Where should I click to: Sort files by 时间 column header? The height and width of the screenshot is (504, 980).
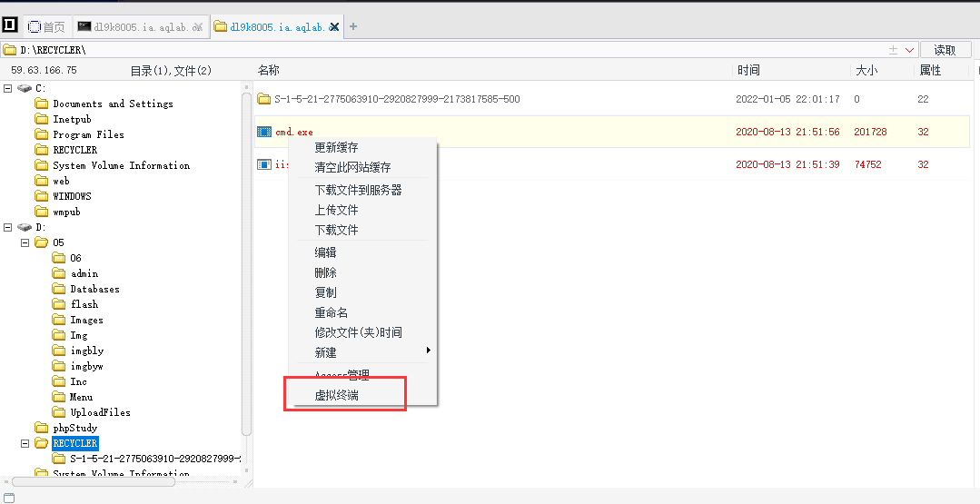[x=748, y=70]
